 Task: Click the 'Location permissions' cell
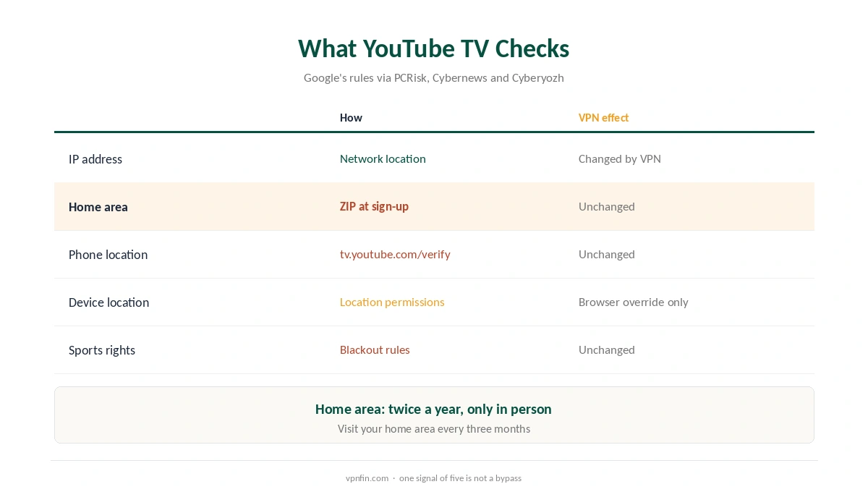pyautogui.click(x=392, y=302)
